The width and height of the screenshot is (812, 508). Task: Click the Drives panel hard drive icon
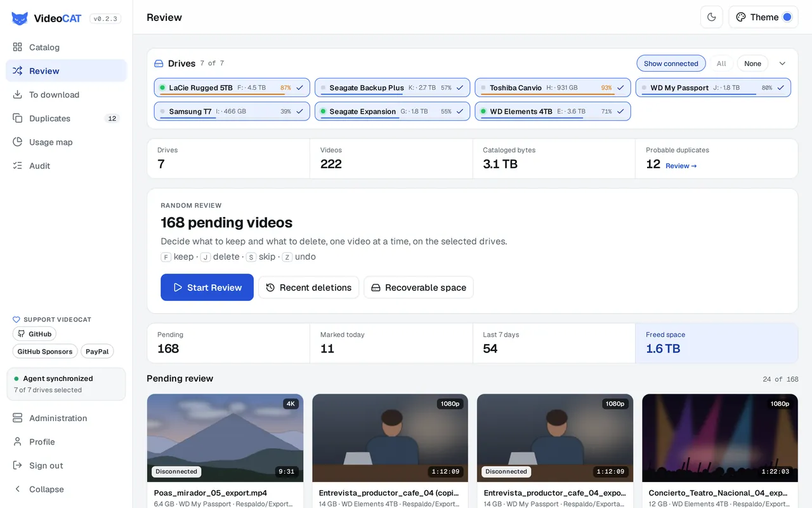tap(159, 63)
